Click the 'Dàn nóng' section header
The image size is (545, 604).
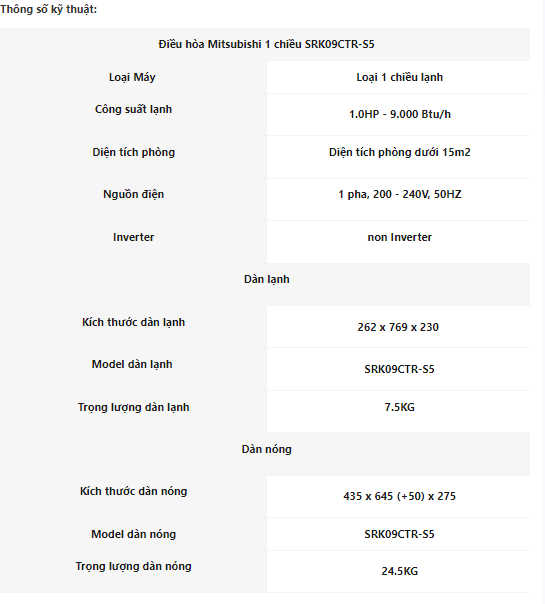pyautogui.click(x=267, y=450)
